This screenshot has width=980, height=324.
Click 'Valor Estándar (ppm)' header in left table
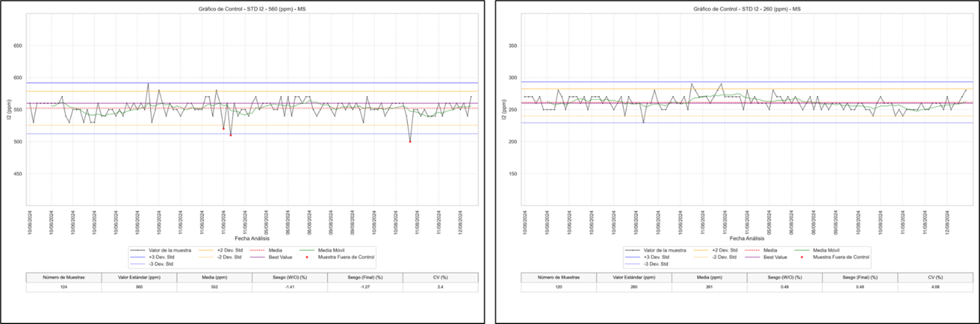pos(139,278)
